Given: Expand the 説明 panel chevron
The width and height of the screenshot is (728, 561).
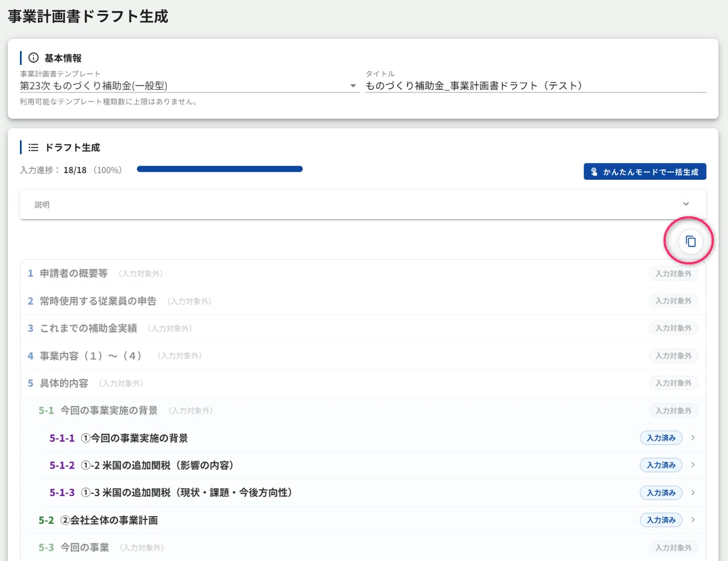Looking at the screenshot, I should point(686,204).
